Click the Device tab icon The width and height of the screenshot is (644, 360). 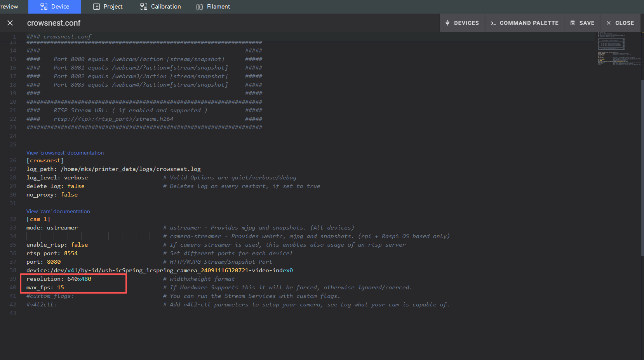(x=44, y=7)
